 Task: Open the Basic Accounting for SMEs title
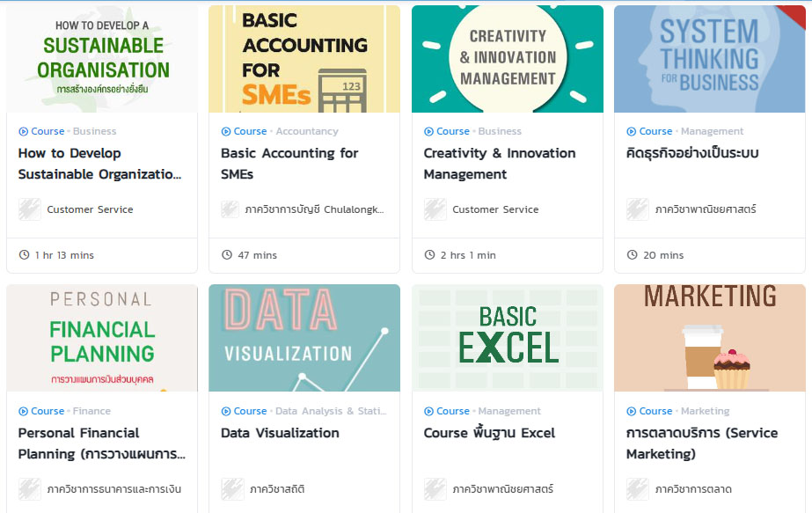289,164
